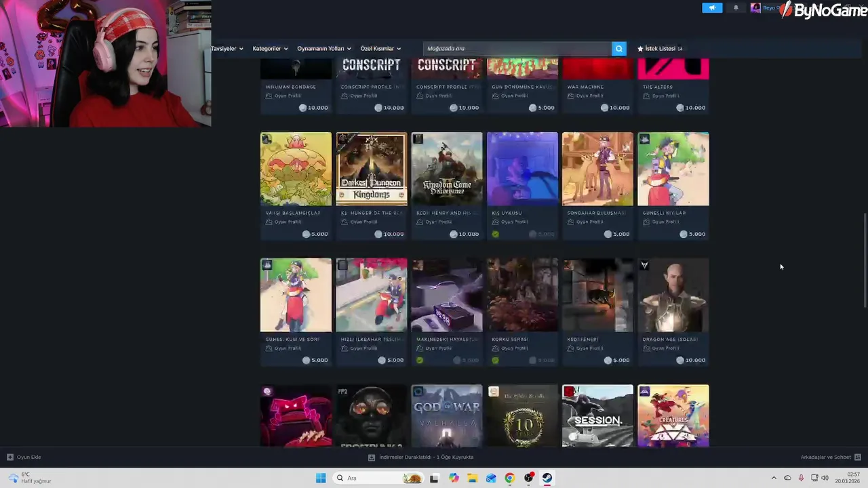Click the Oyun Ekle plus icon
Viewport: 868px width, 488px height.
[x=9, y=457]
